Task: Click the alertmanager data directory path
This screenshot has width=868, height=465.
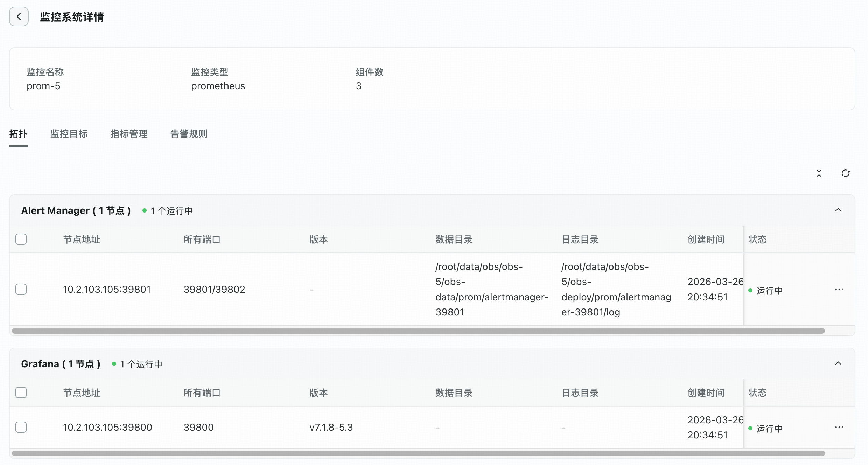Action: (x=492, y=289)
